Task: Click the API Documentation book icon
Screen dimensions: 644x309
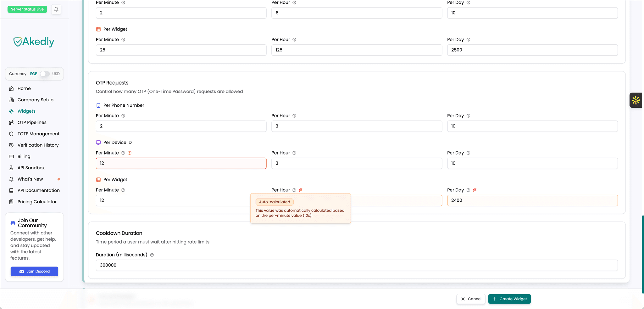Action: pos(11,190)
